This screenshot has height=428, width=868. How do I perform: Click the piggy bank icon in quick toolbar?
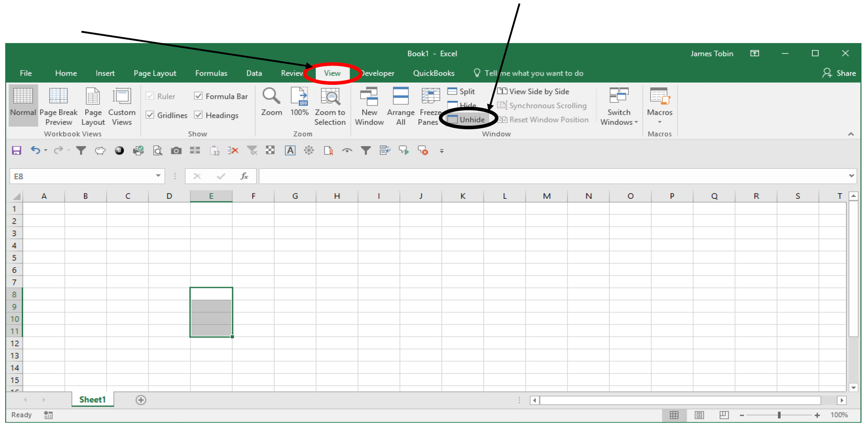tap(100, 150)
